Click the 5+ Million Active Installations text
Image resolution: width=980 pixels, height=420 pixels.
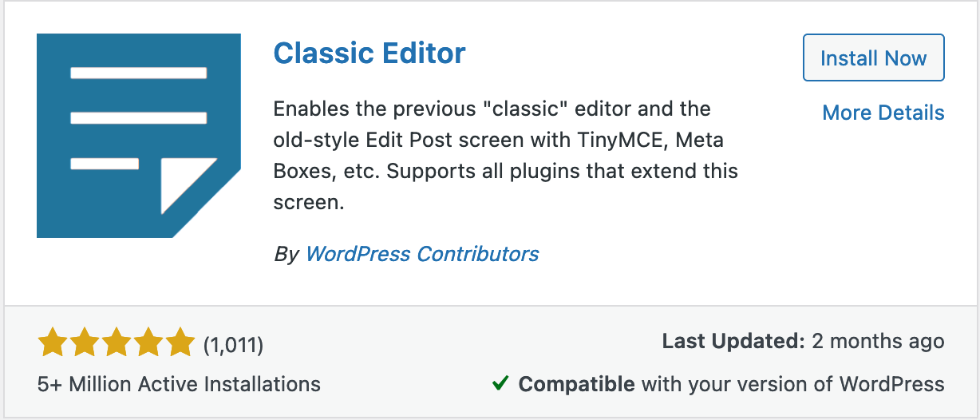click(179, 384)
